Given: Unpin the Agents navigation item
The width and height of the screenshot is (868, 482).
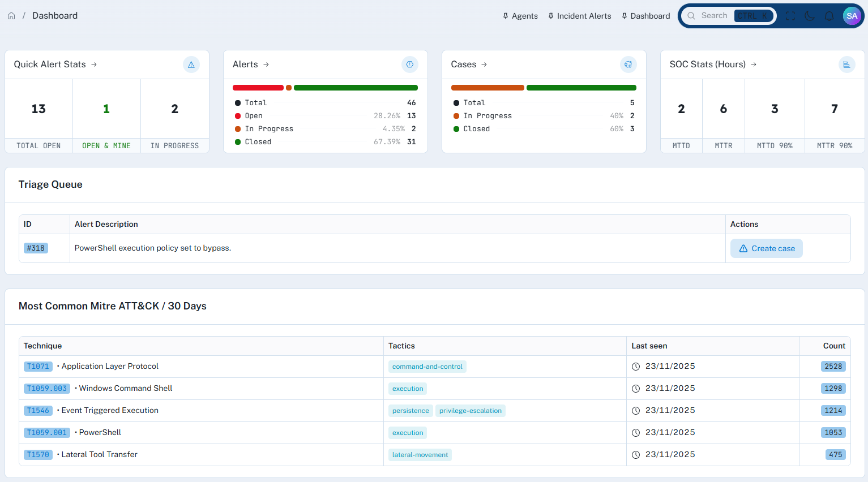Looking at the screenshot, I should (x=504, y=16).
